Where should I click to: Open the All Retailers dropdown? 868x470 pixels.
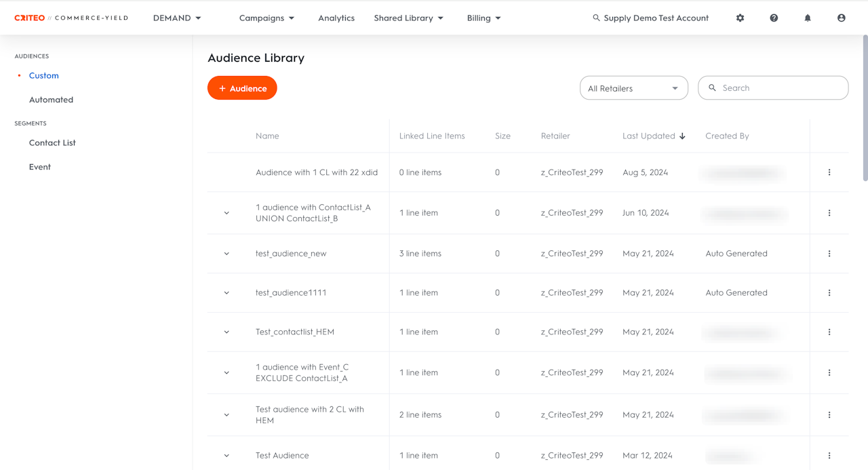633,88
